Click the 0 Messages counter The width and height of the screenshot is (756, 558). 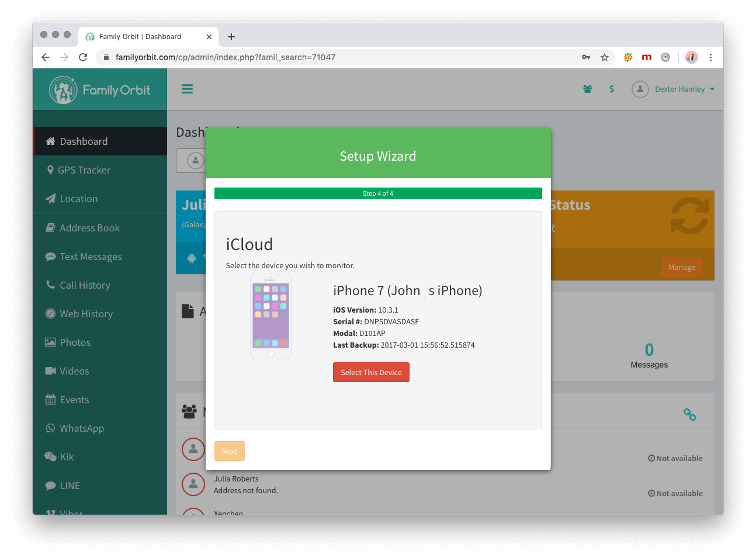(x=649, y=355)
